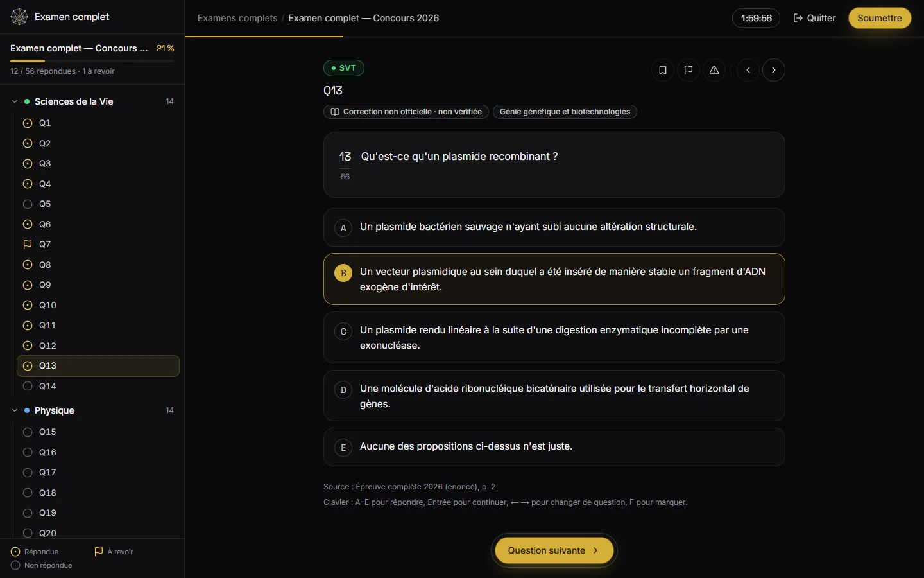
Task: Select Q13 in the question list
Action: [x=98, y=366]
